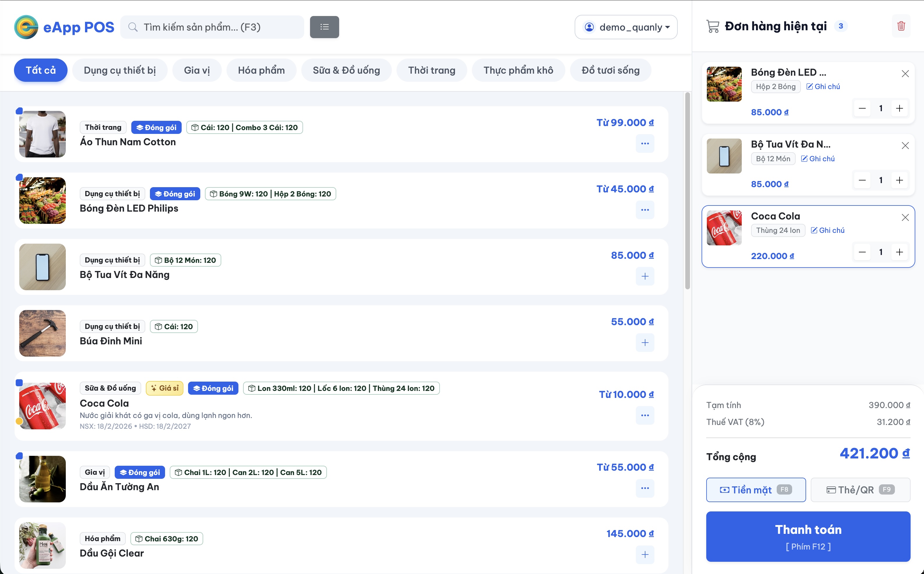Click the Đóng gói badge on Coca Cola
This screenshot has width=924, height=574.
tap(213, 388)
